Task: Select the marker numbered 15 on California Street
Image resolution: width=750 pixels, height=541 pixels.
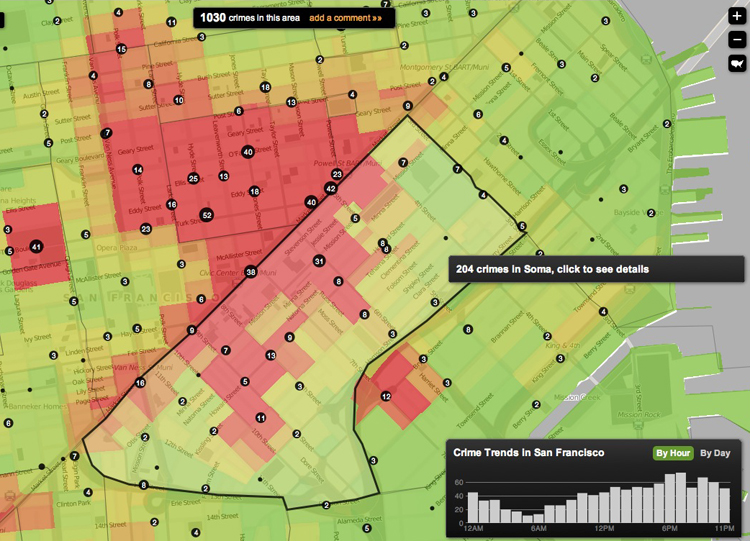Action: (121, 49)
